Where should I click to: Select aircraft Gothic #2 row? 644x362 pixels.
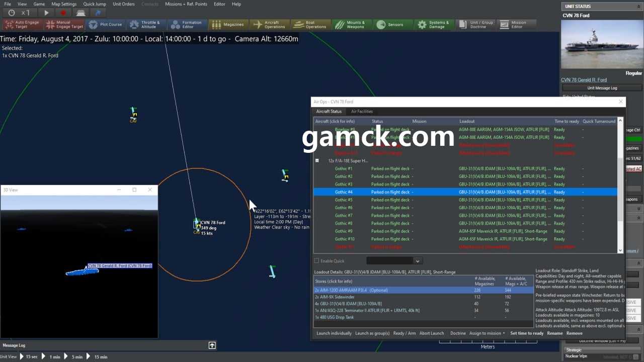(465, 176)
